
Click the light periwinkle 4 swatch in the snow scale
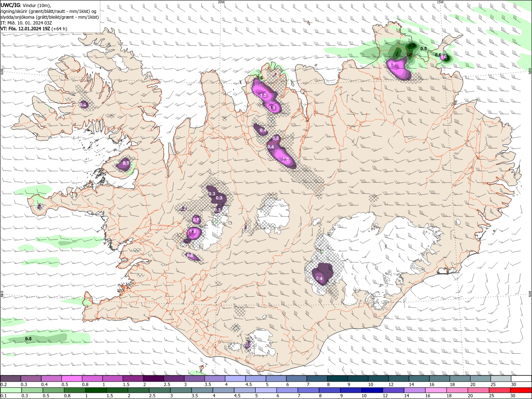235,379
